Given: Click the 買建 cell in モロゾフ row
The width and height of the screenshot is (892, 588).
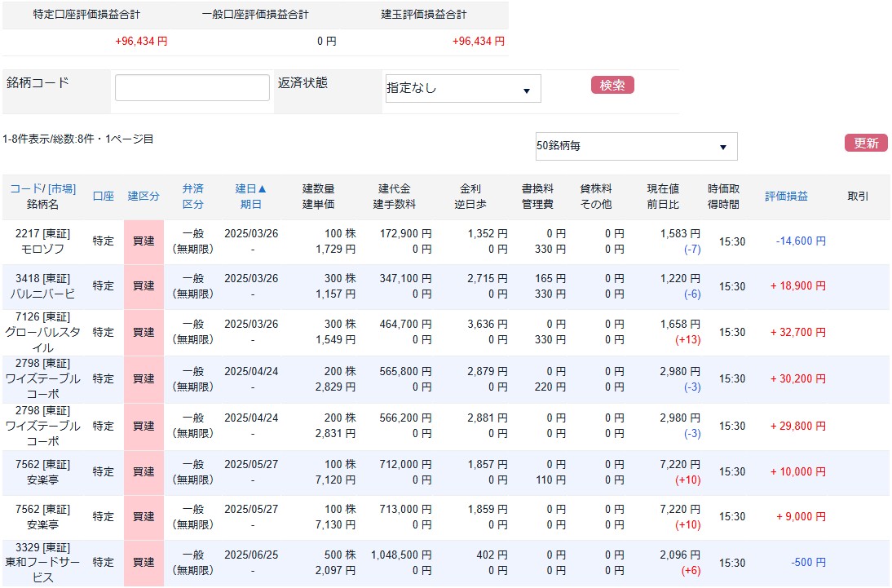Looking at the screenshot, I should coord(144,241).
